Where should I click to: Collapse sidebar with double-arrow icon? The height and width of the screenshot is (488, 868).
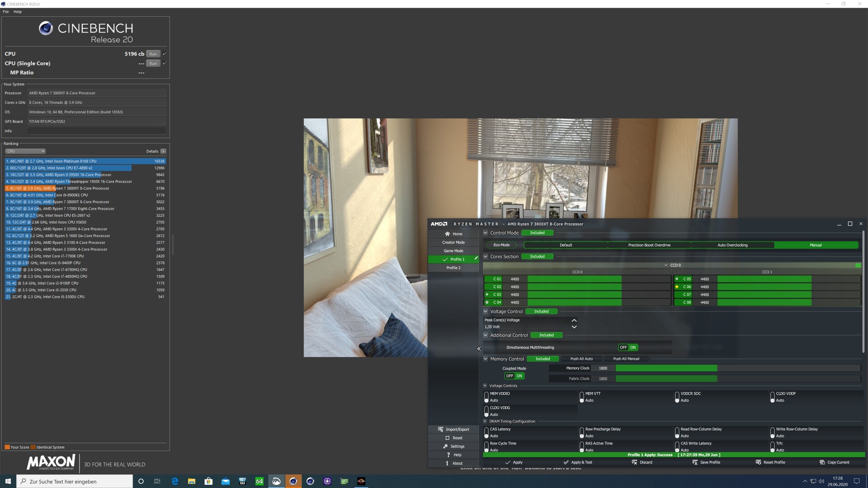click(479, 349)
